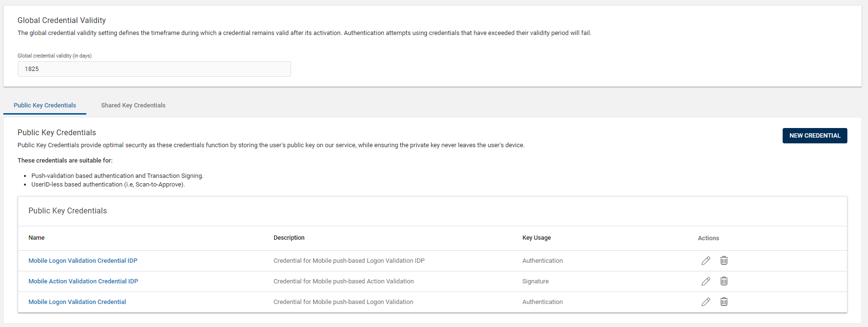Click the Description column header
The image size is (868, 327).
point(289,238)
